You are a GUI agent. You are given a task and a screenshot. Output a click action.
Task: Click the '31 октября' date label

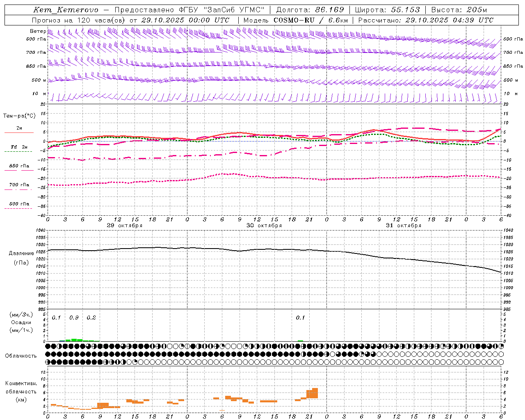[404, 226]
